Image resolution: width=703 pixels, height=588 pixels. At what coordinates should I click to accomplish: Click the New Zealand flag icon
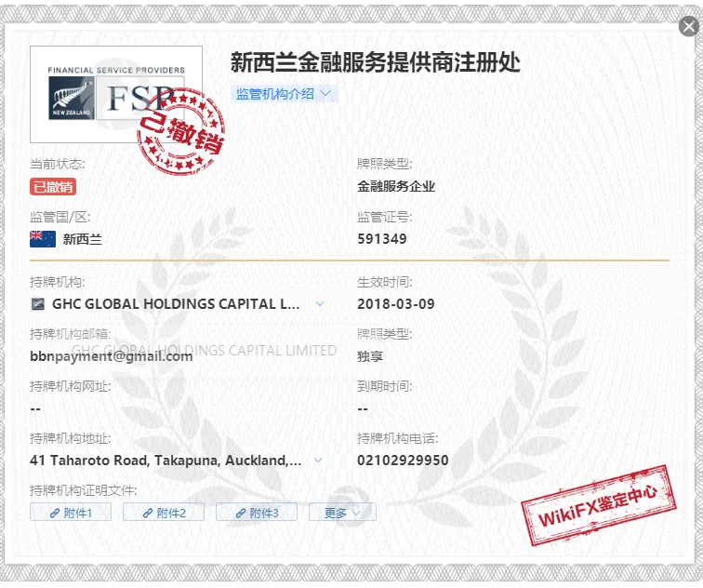(x=43, y=239)
